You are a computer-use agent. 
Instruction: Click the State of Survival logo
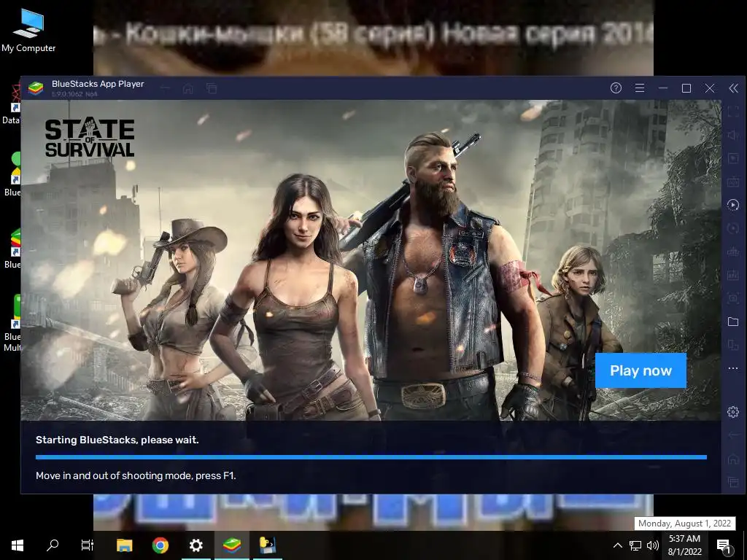coord(90,137)
